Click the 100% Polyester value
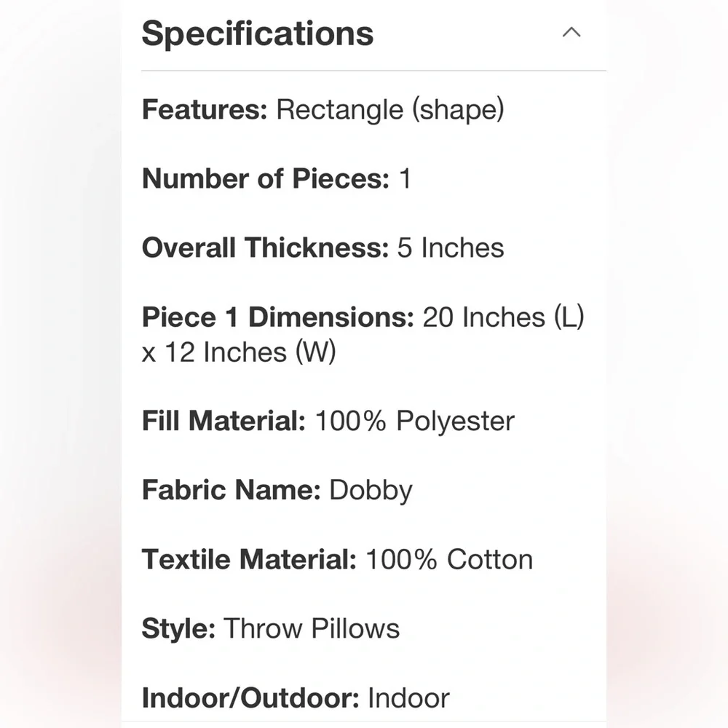The height and width of the screenshot is (728, 728). tap(414, 421)
